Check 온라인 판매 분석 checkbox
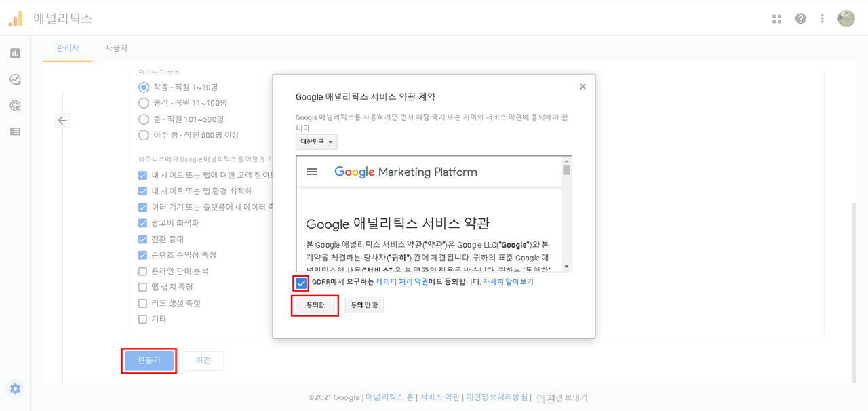 click(142, 271)
